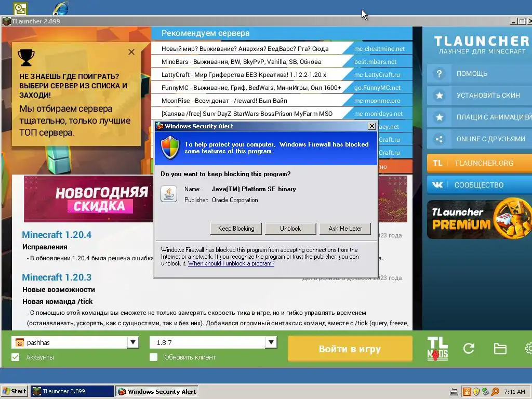
Task: Click the TLauncher PREMIUM banner
Action: [x=480, y=219]
